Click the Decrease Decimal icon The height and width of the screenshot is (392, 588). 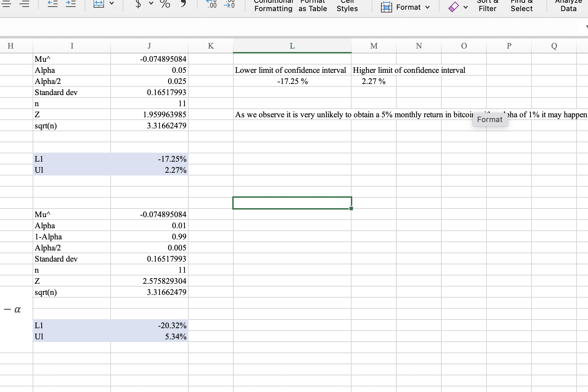coord(229,4)
